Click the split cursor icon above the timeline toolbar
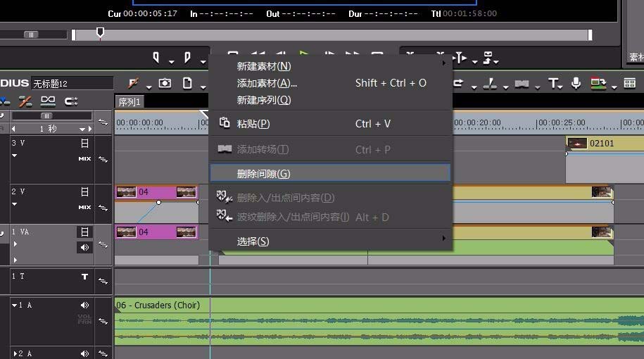The image size is (644, 359). tap(460, 58)
